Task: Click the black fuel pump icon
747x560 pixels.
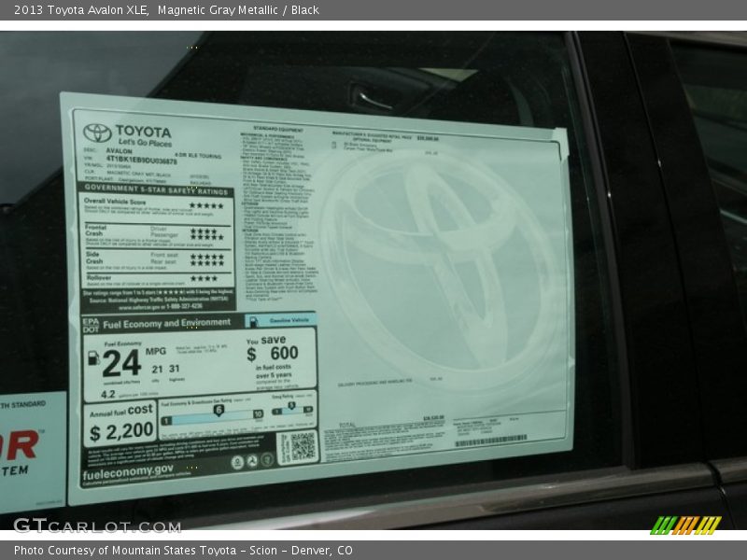Action: click(x=92, y=358)
